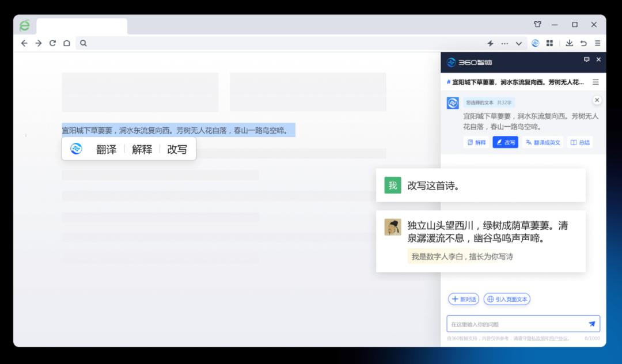Viewport: 622px width, 364px height.
Task: Open the apps grid icon in toolbar
Action: (550, 43)
